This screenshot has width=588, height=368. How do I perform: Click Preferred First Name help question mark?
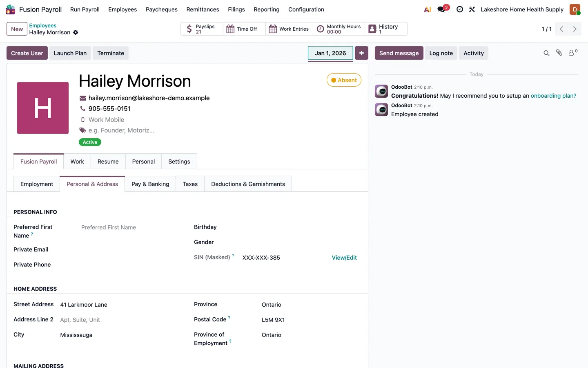click(x=32, y=234)
